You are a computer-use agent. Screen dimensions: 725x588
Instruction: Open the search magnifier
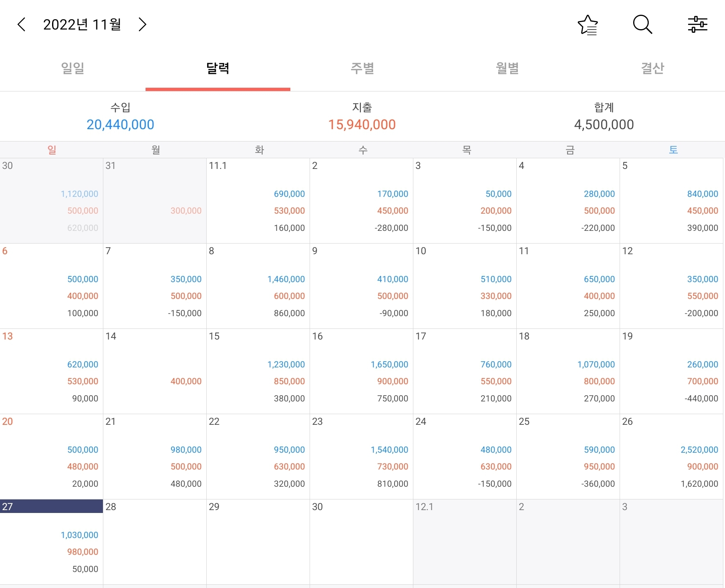click(x=643, y=25)
